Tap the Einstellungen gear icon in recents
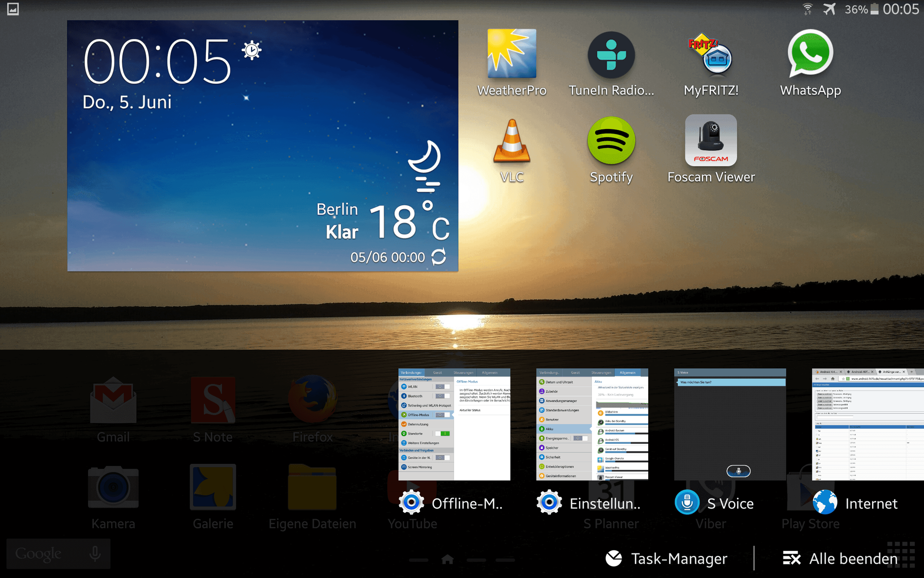Image resolution: width=924 pixels, height=578 pixels. click(x=549, y=502)
